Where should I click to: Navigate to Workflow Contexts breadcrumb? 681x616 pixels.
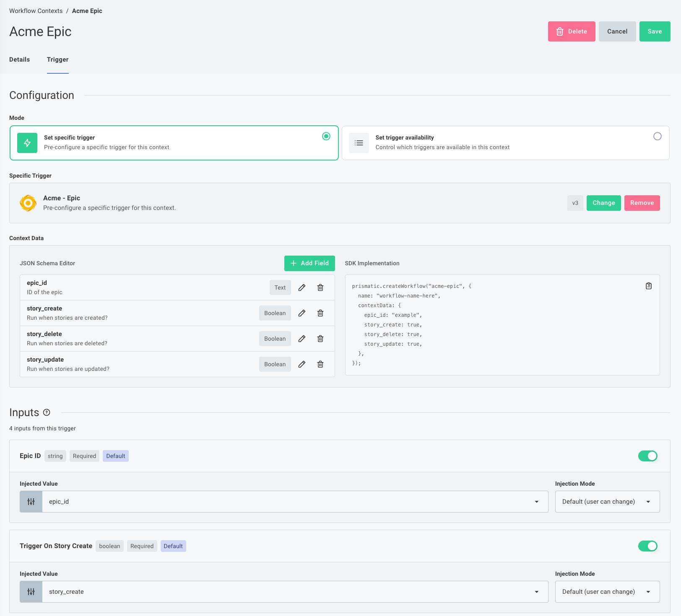pos(36,10)
